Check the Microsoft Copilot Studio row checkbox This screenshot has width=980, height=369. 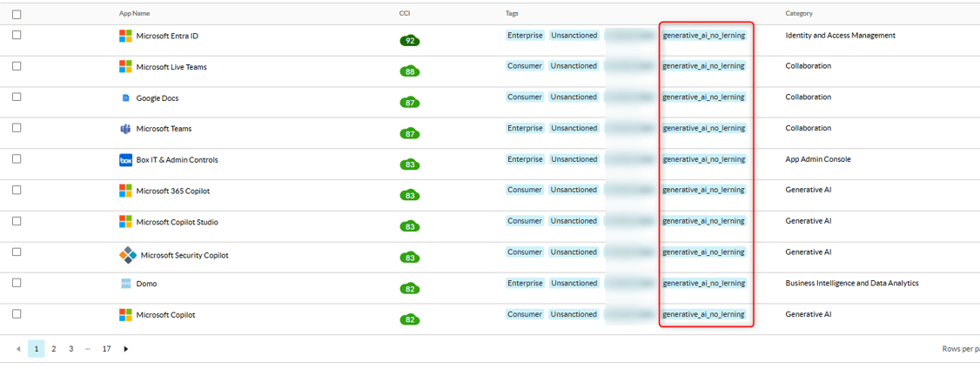coord(17,221)
